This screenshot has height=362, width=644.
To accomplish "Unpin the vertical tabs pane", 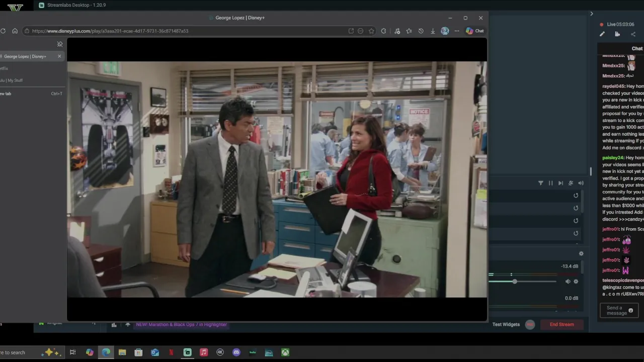I will (x=60, y=44).
